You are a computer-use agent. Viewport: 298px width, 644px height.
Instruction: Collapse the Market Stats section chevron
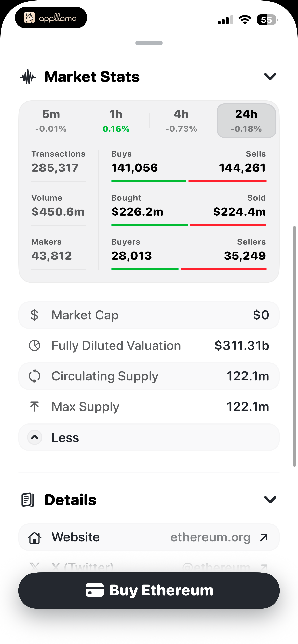270,77
